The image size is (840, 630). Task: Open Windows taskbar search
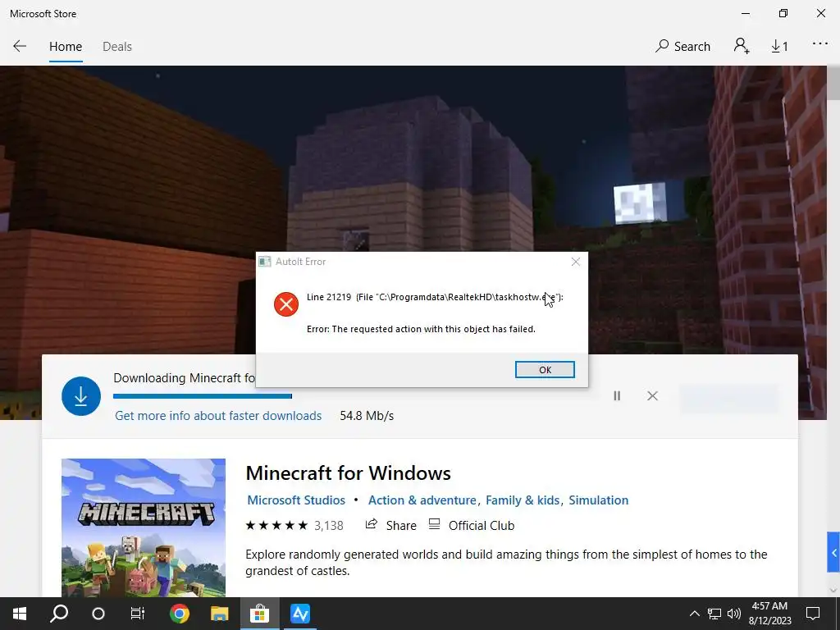point(59,614)
